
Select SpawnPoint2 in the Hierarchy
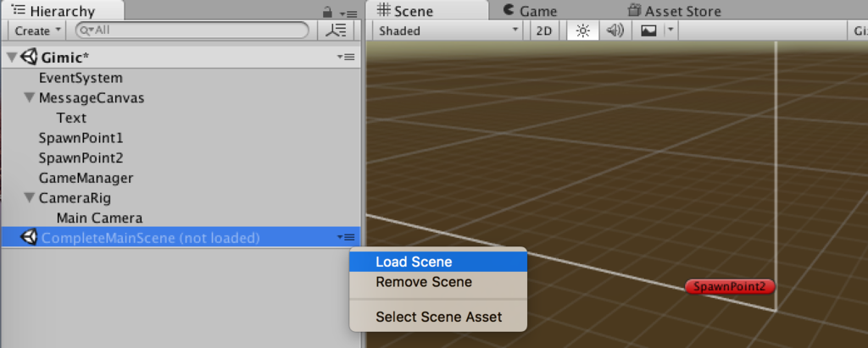pyautogui.click(x=81, y=157)
